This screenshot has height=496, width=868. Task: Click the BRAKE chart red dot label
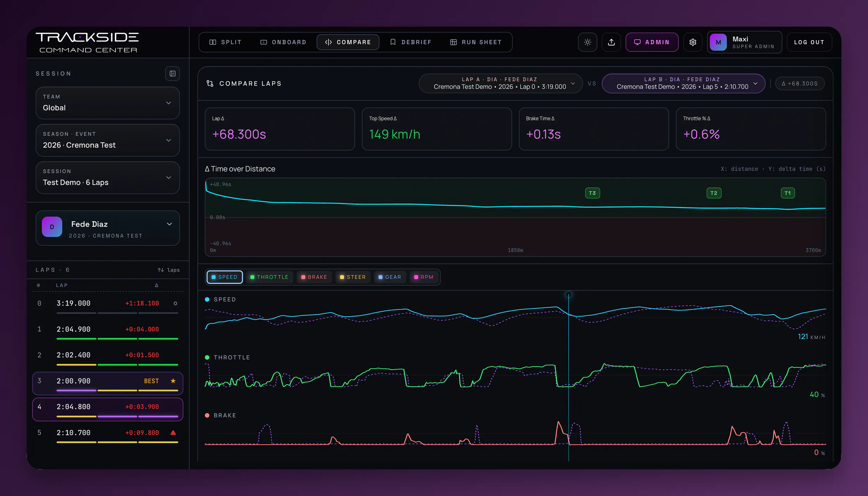tap(221, 415)
